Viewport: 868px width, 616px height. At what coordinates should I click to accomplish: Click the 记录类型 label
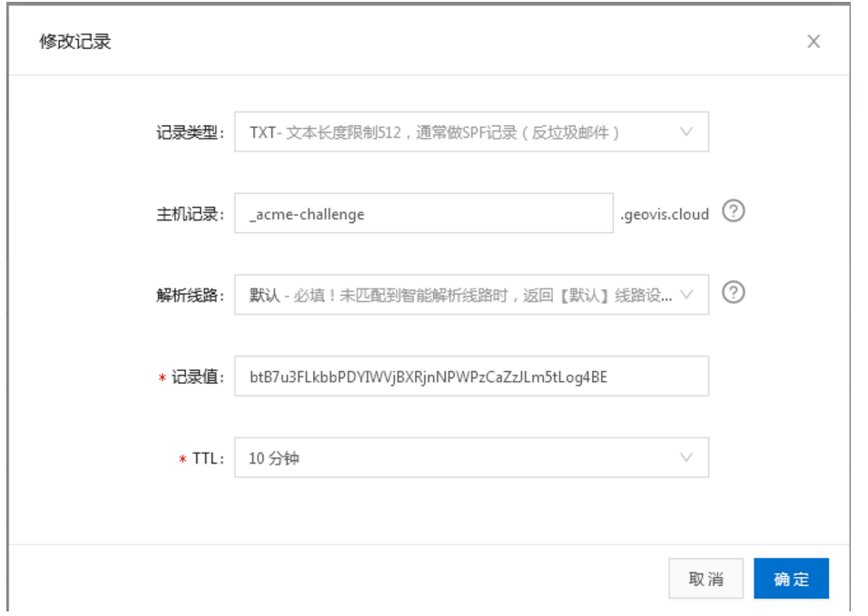pyautogui.click(x=190, y=132)
